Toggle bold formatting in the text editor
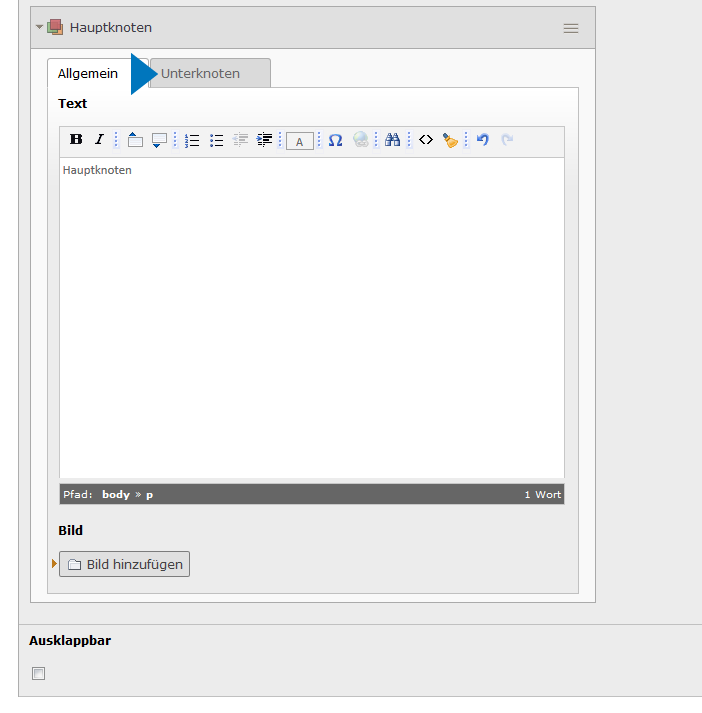The width and height of the screenshot is (702, 713). [76, 140]
